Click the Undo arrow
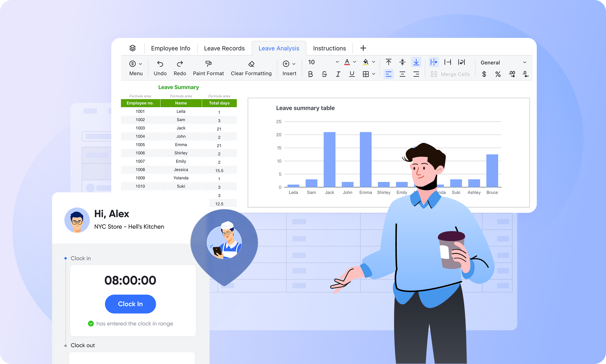The width and height of the screenshot is (606, 364). click(x=160, y=64)
